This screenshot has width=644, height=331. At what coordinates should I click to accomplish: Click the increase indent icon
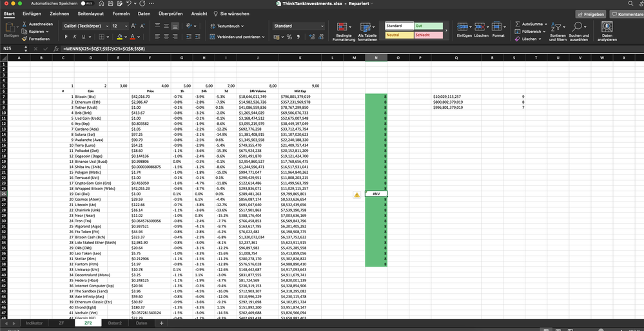click(x=198, y=37)
